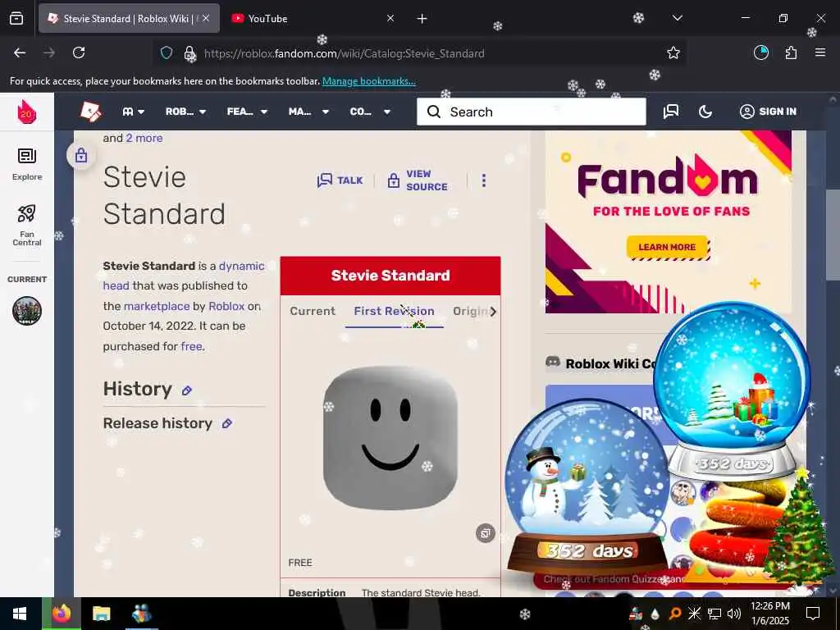Open the '2 more' categories link

point(144,138)
